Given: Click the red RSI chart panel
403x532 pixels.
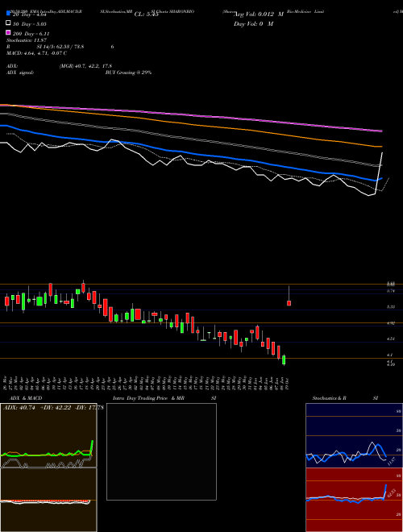Looking at the screenshot, I should coord(354,500).
